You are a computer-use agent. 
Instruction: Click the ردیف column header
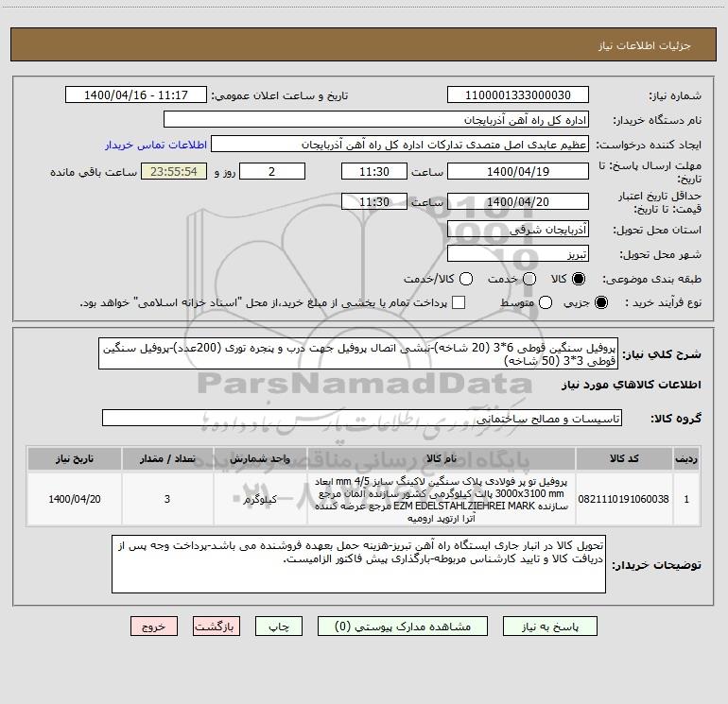686,458
